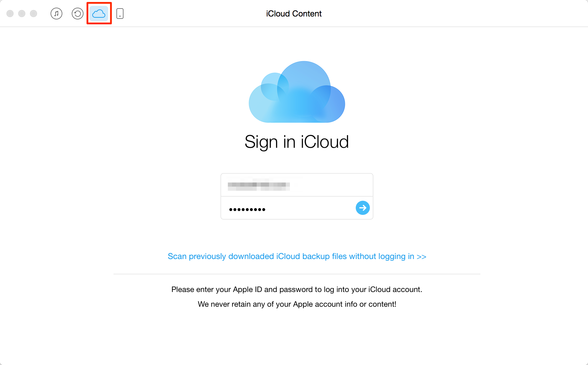
Task: Click the large iCloud cloud logo
Action: pos(297,92)
